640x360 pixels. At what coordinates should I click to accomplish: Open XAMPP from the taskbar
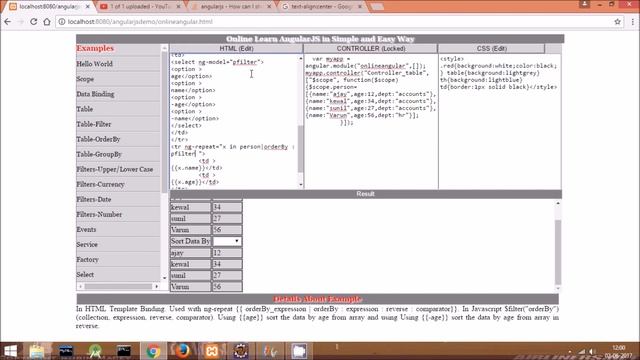point(211,351)
